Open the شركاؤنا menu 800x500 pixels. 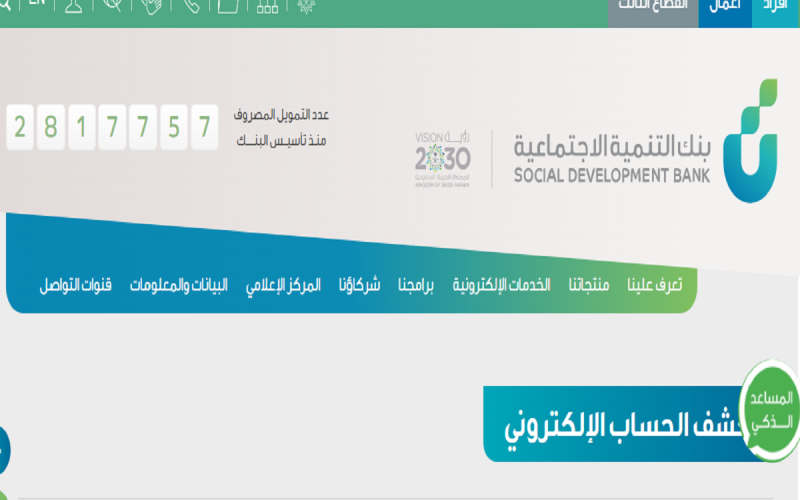tap(359, 285)
